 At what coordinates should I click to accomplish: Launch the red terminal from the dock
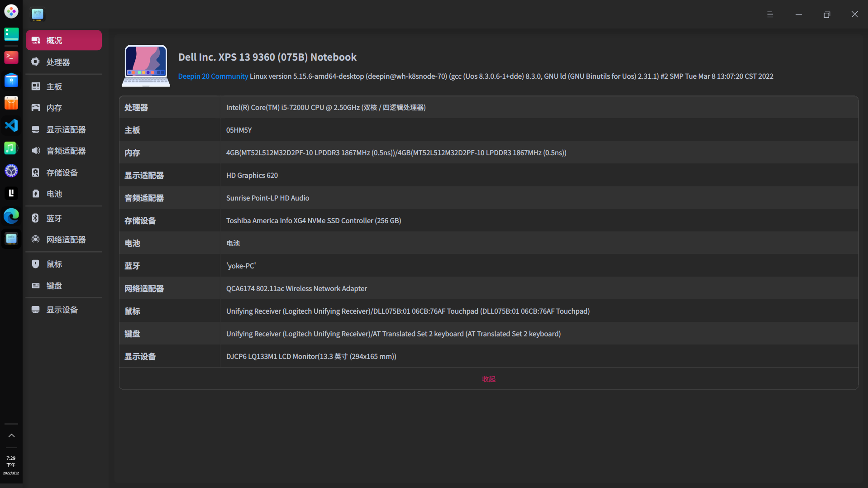(11, 57)
